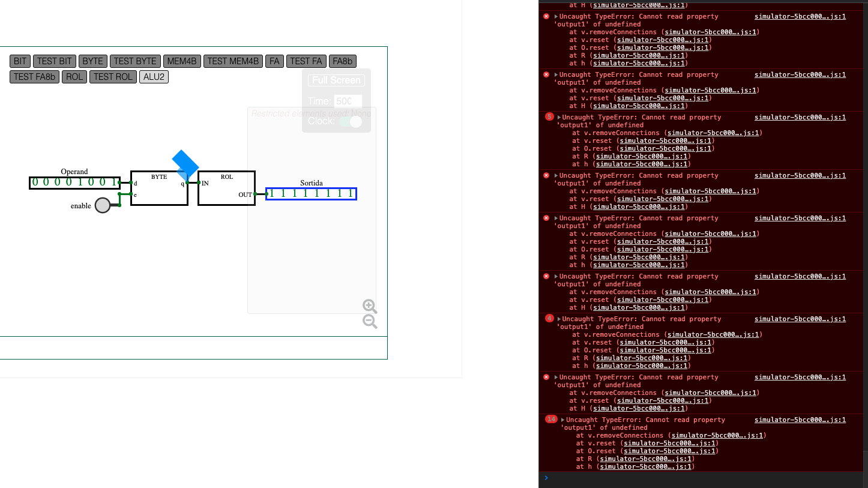Click the topmost red X error icon in console

pos(546,16)
